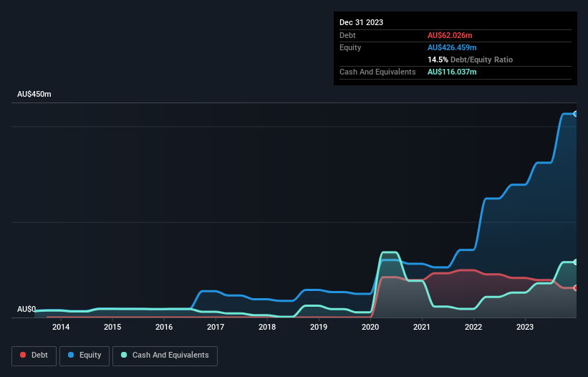Click the teal Cash legend dot
Viewport: 588px width, 377px height.
pyautogui.click(x=124, y=355)
